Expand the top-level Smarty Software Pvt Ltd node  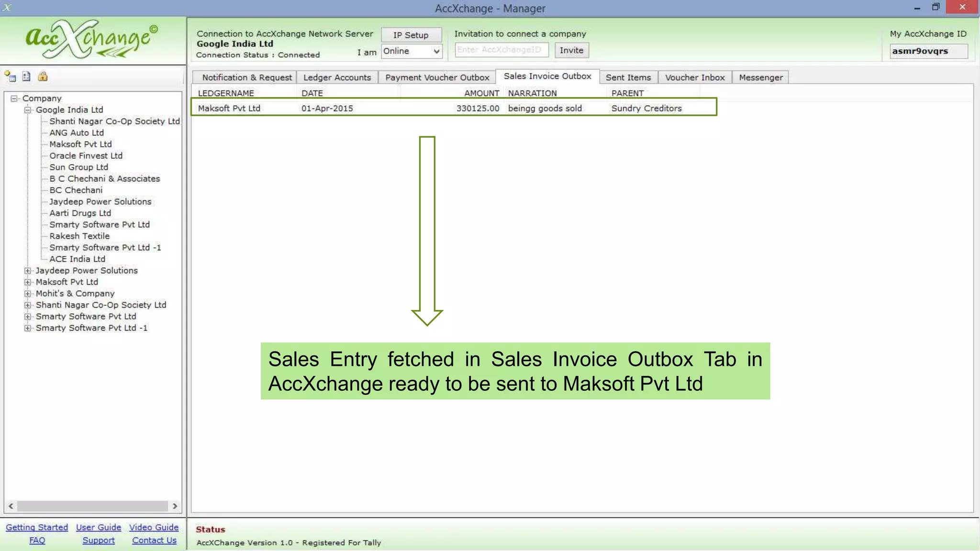pos(28,316)
